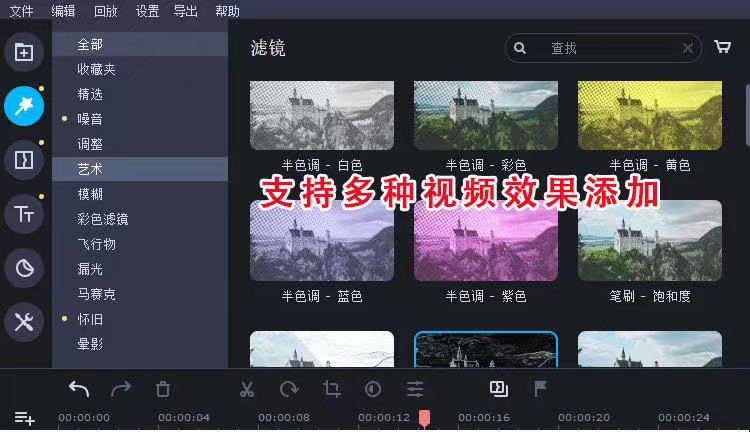Click the scissors split tool
This screenshot has width=750, height=432.
247,389
